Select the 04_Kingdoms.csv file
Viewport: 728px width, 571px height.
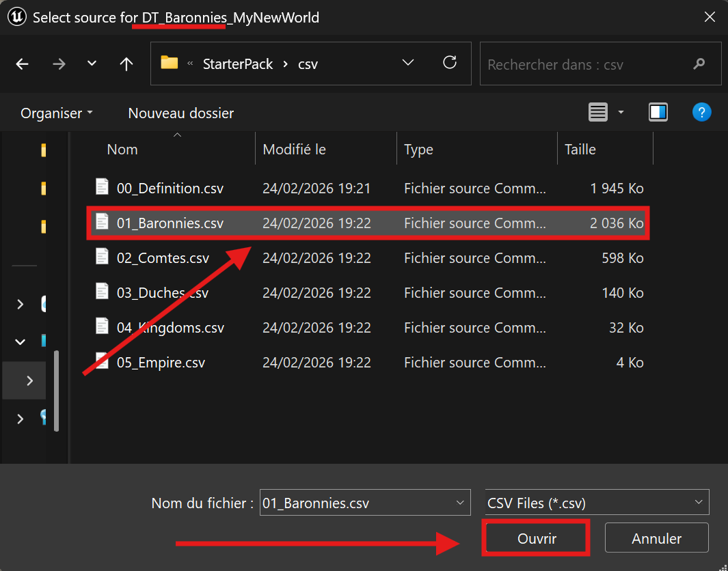click(x=369, y=327)
